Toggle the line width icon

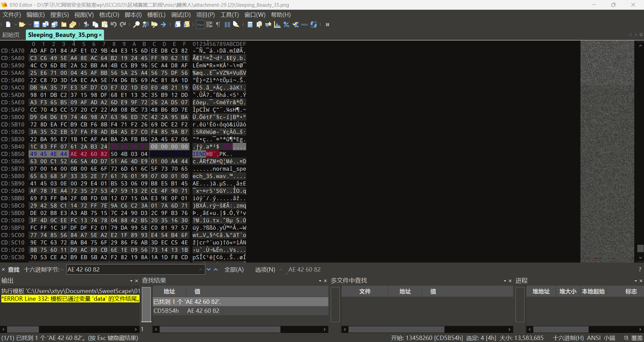pos(209,24)
